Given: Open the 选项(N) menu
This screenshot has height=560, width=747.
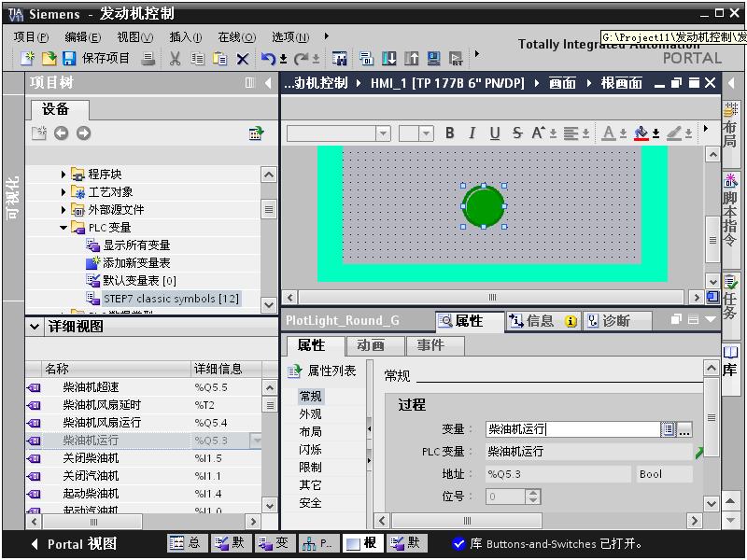Looking at the screenshot, I should [290, 36].
